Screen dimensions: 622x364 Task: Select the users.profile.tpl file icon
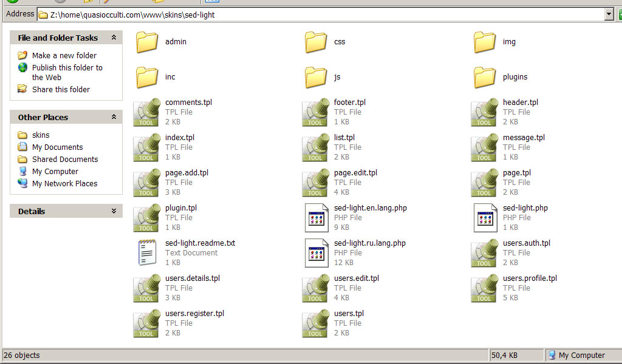coord(485,288)
